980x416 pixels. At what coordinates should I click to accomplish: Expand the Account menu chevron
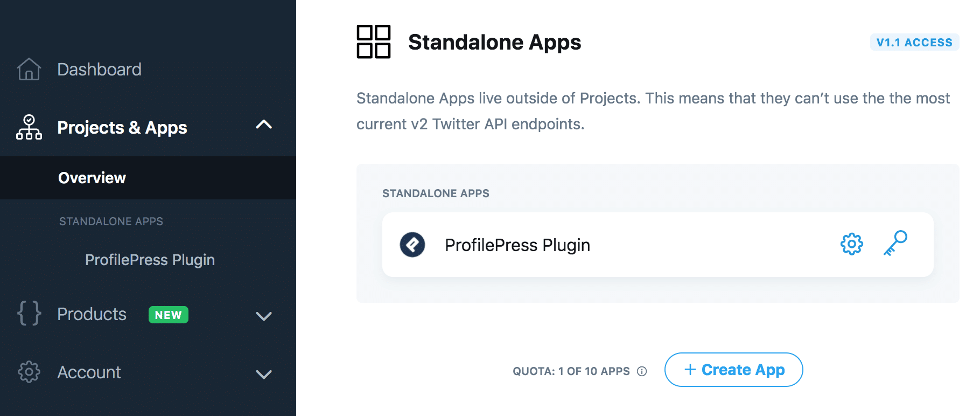[x=264, y=374]
